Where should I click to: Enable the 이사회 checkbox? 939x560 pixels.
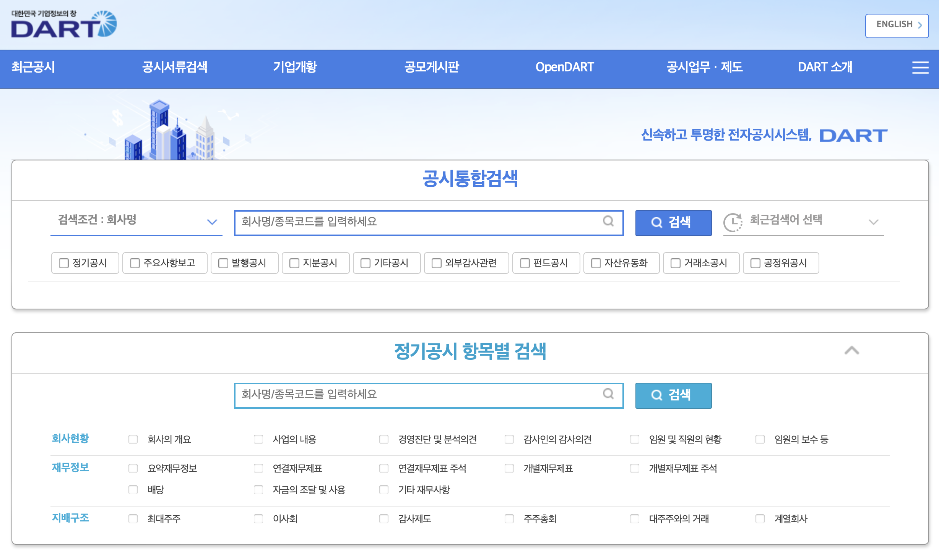coord(258,519)
